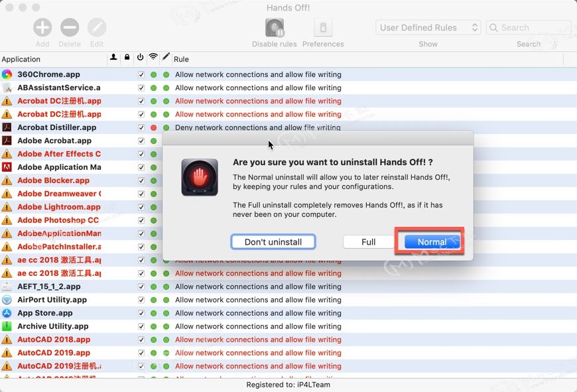Click the Adobe Application Manager icon

(x=7, y=167)
